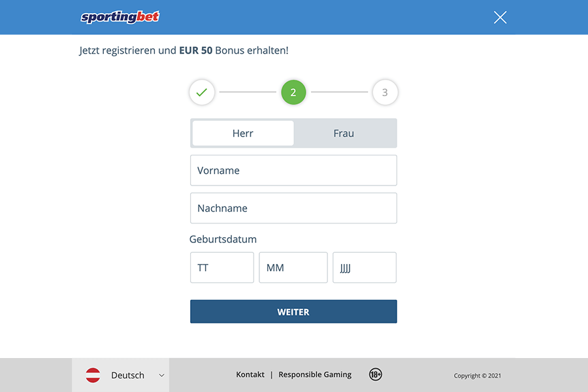The height and width of the screenshot is (392, 588).
Task: Click the Austrian flag icon
Action: tap(93, 375)
